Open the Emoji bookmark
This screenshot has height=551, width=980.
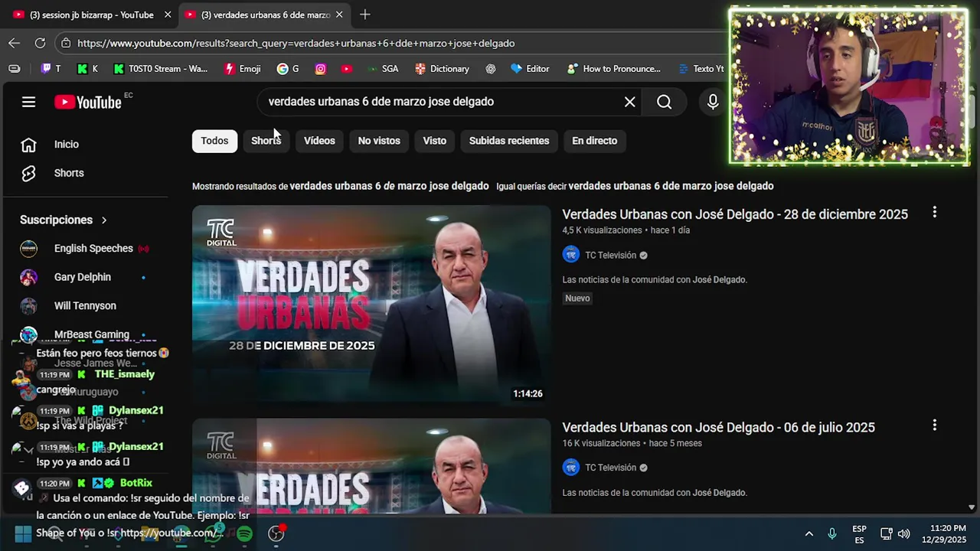coord(243,69)
